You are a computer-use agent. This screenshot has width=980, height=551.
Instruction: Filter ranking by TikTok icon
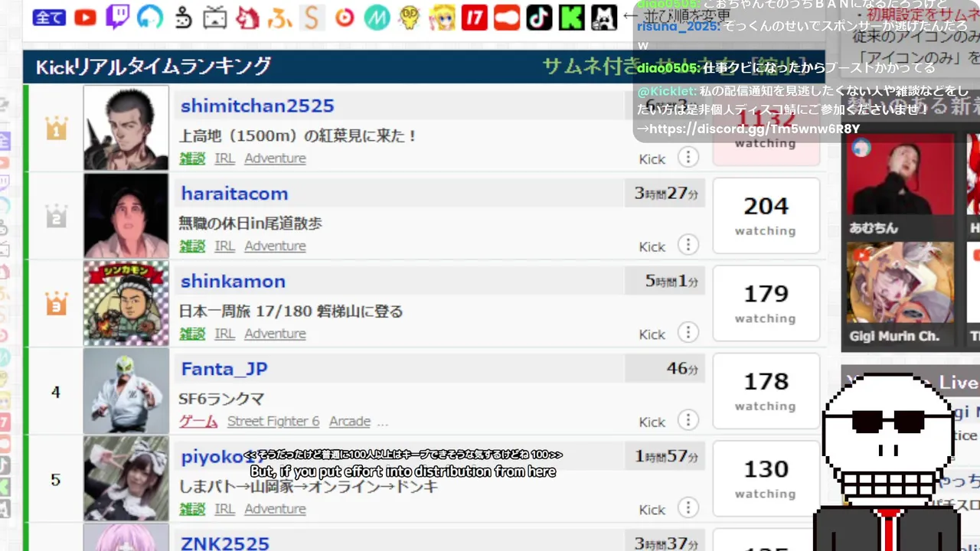[539, 17]
